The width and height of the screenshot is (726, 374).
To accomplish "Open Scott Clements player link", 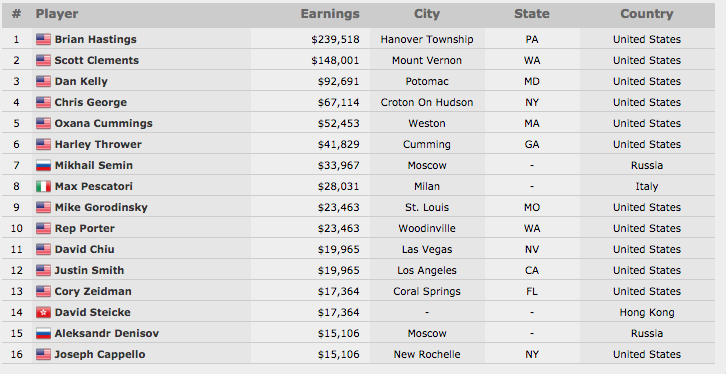I will coord(96,60).
